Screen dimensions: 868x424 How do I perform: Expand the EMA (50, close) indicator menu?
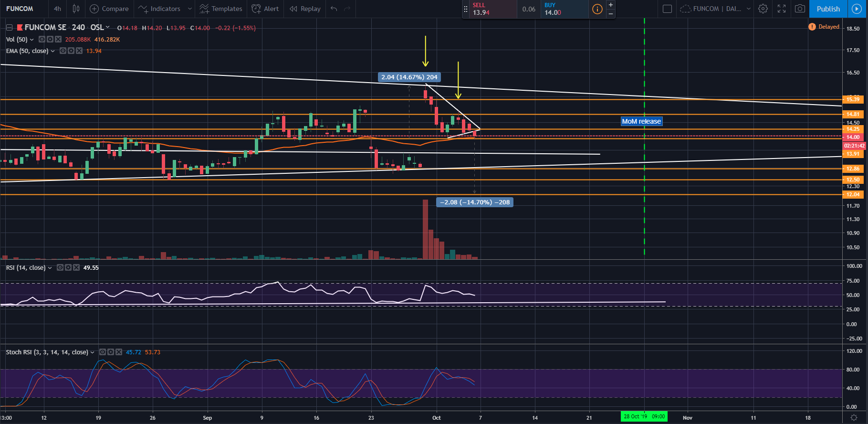click(52, 51)
